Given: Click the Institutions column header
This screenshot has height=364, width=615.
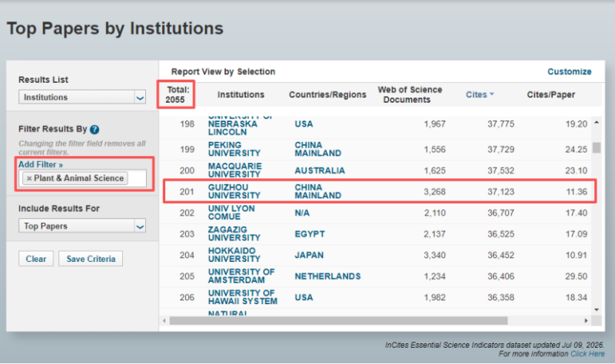Looking at the screenshot, I should pos(241,94).
